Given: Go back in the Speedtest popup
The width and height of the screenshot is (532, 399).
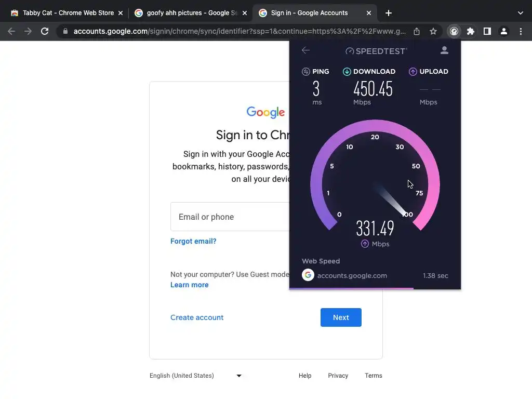Looking at the screenshot, I should 306,50.
